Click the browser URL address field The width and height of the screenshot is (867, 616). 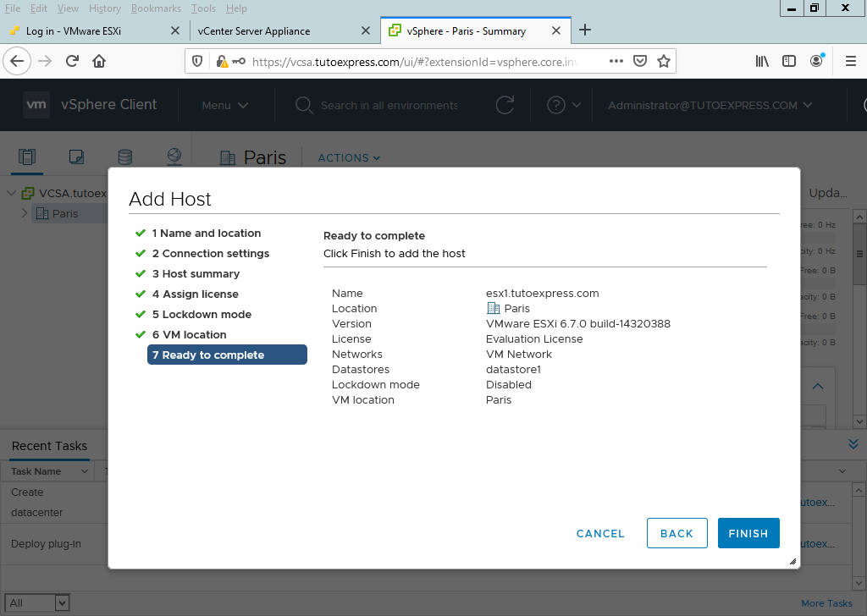point(415,61)
